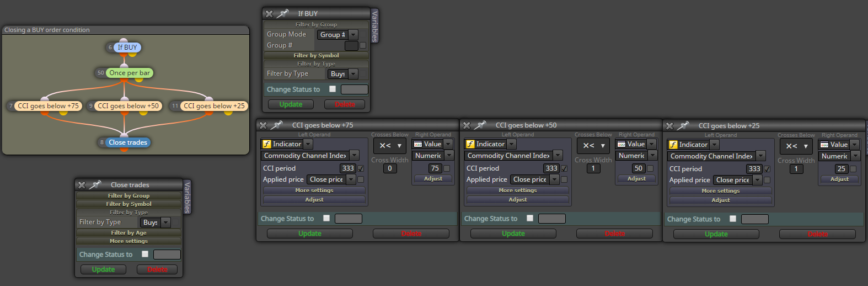Open the Group Mode dropdown in If BUY

(337, 35)
